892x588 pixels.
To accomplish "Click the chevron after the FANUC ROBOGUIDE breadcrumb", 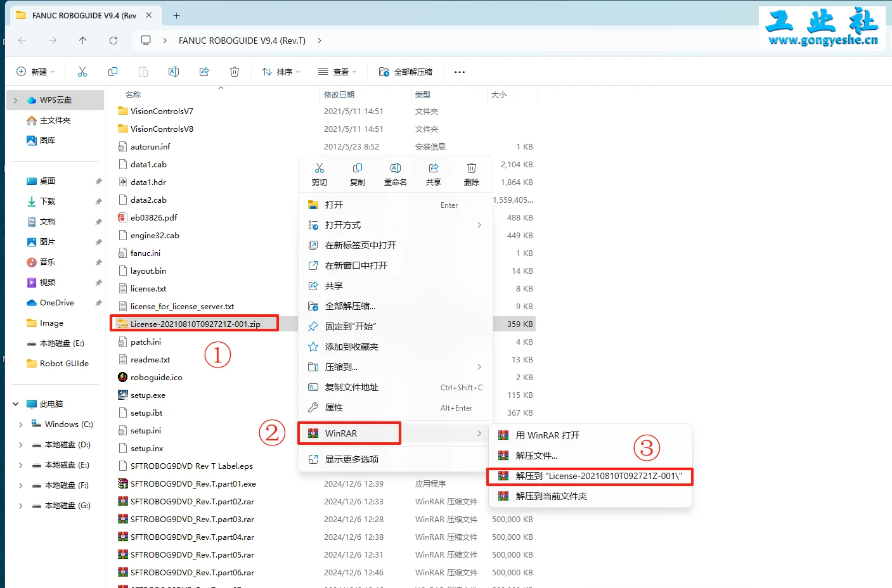I will coord(320,41).
